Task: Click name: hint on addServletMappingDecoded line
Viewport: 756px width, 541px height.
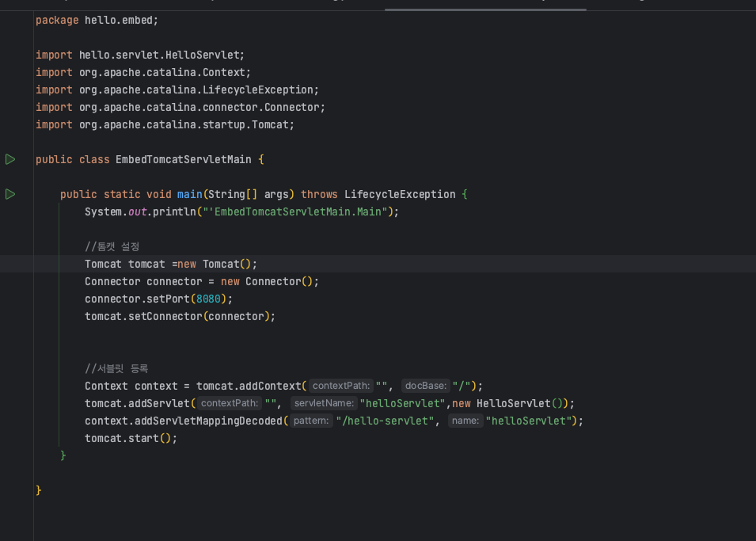Action: pos(465,421)
